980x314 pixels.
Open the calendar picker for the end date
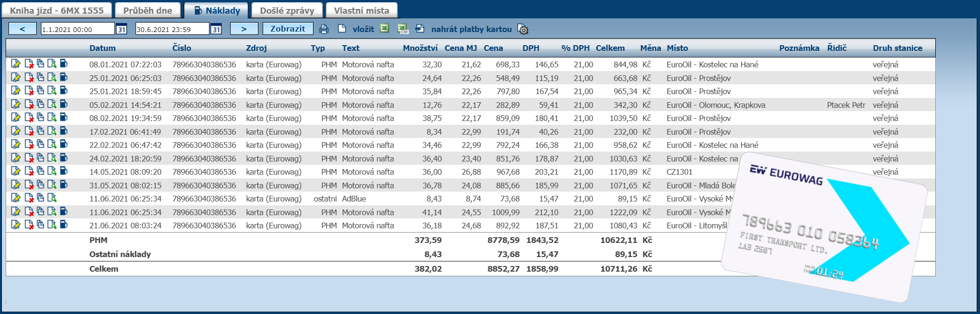click(x=216, y=29)
